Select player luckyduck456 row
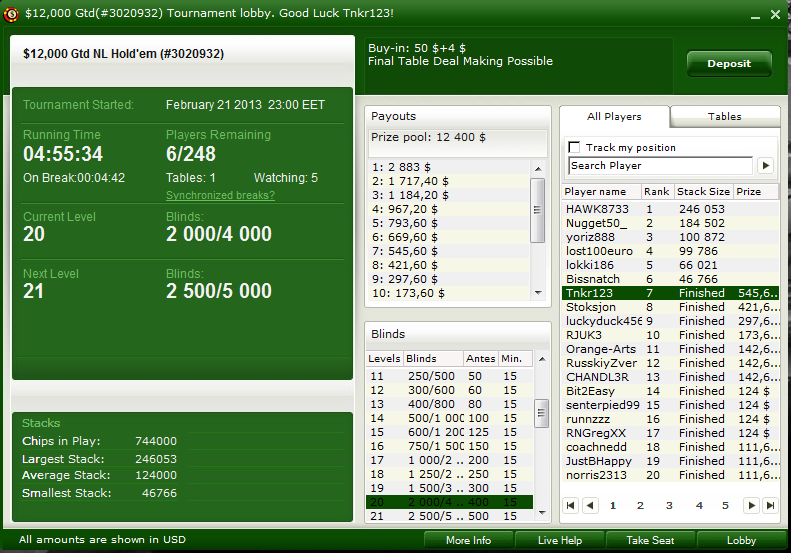The height and width of the screenshot is (553, 791). click(671, 321)
